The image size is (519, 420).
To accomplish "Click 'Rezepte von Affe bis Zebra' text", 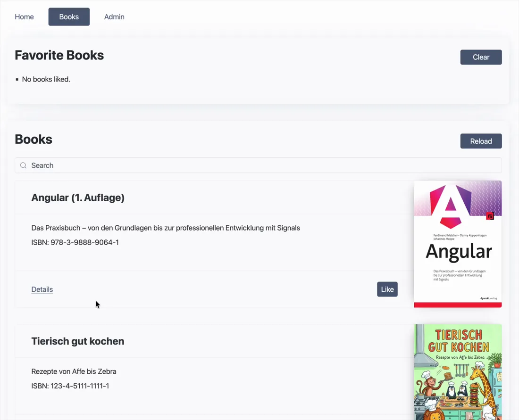I will pos(74,371).
